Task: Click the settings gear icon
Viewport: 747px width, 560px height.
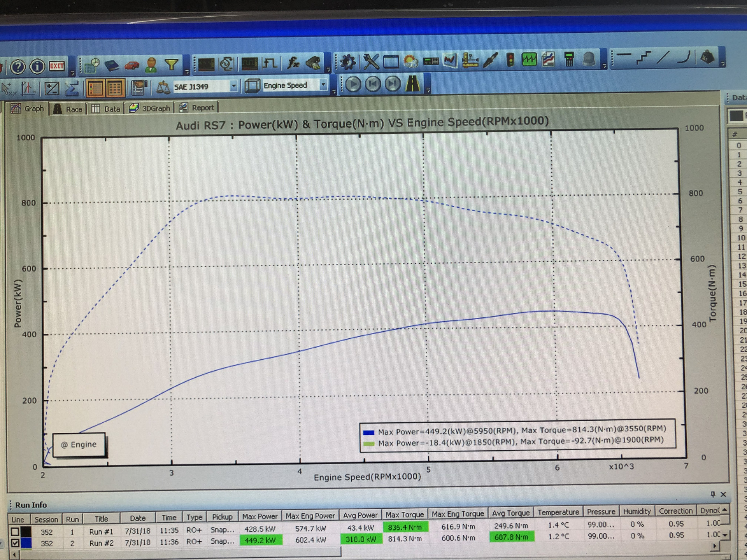Action: [347, 62]
